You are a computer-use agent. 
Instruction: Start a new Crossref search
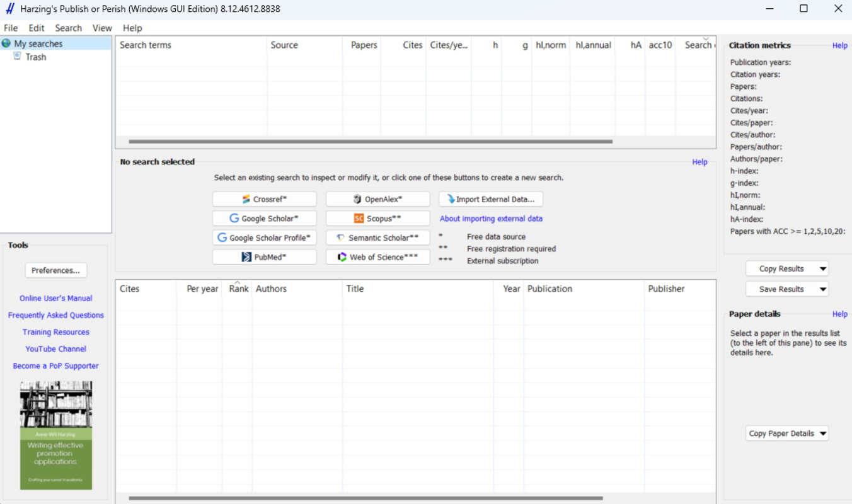tap(264, 199)
